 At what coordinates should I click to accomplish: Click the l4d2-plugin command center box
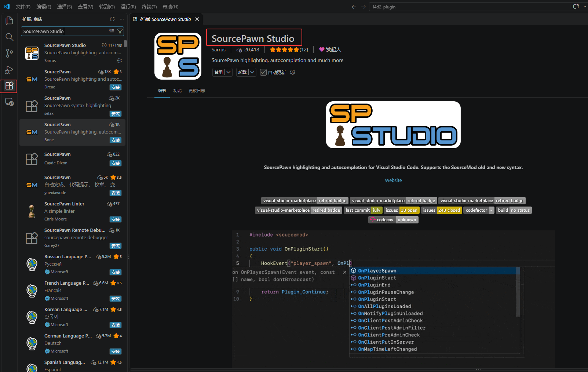click(x=470, y=7)
